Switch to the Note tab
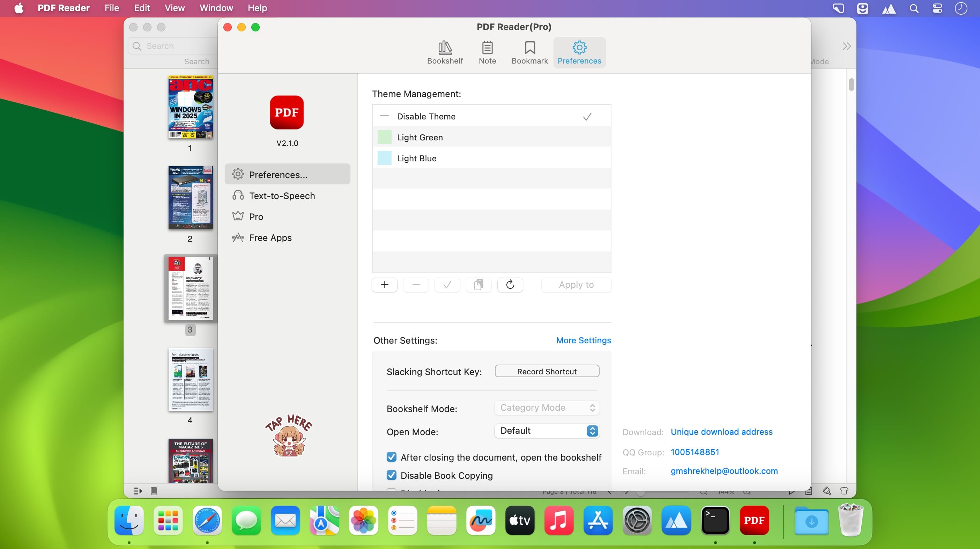This screenshot has height=549, width=980. click(487, 52)
